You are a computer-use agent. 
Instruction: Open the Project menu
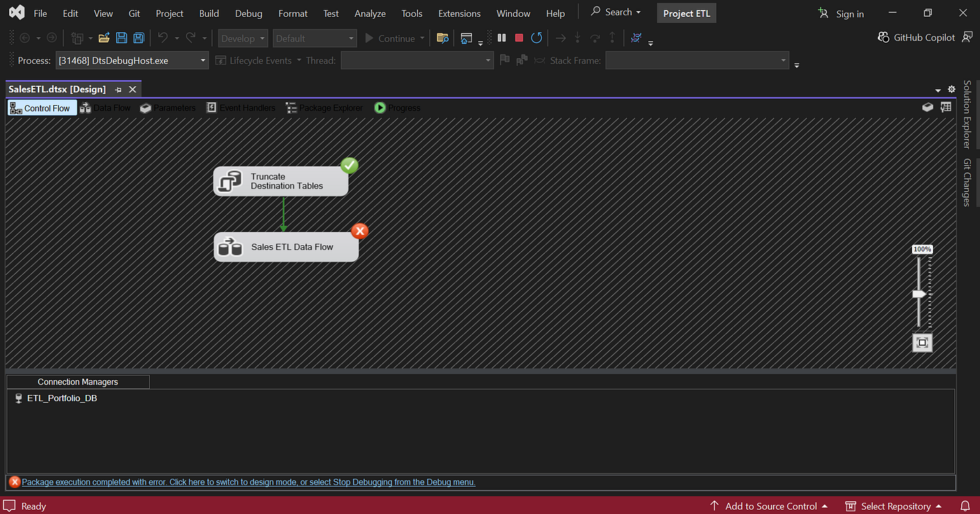coord(169,13)
